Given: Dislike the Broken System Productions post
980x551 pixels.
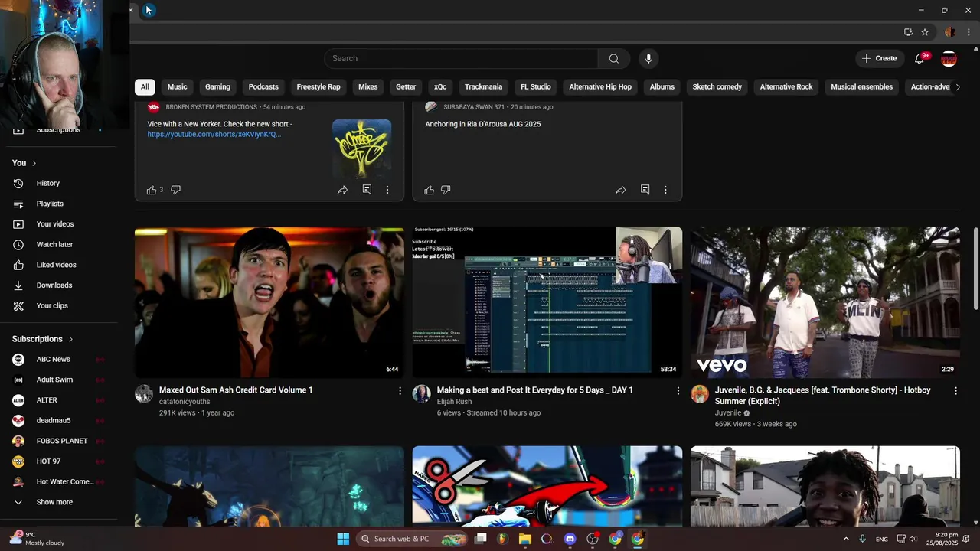Looking at the screenshot, I should 175,190.
